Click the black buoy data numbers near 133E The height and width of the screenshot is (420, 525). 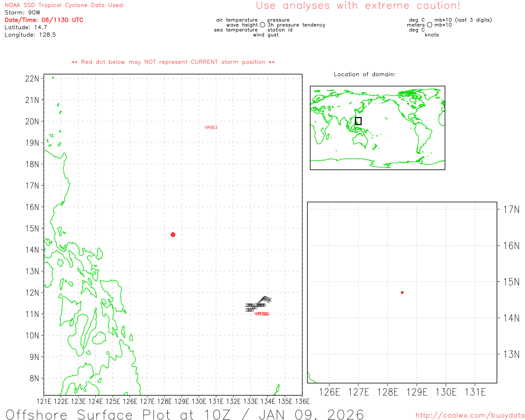click(254, 307)
